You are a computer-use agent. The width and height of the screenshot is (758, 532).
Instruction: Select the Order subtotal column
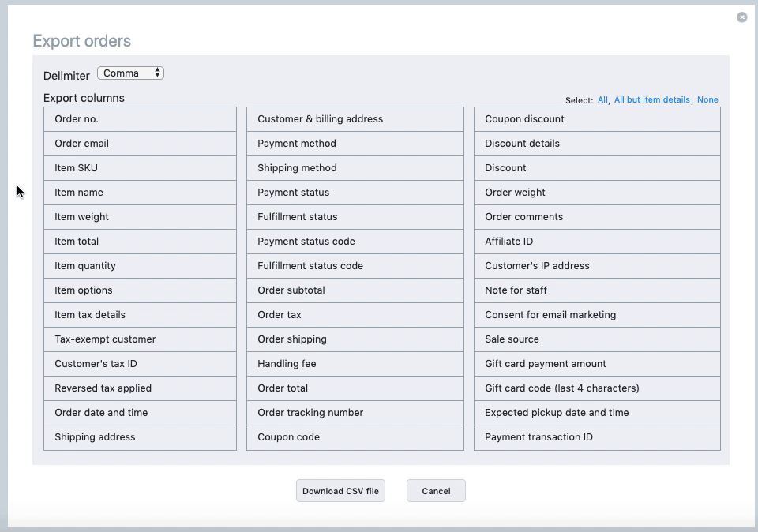coord(355,290)
